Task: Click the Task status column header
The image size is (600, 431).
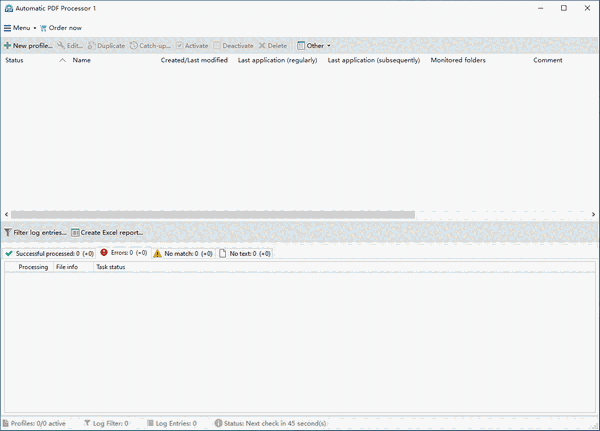Action: [111, 267]
